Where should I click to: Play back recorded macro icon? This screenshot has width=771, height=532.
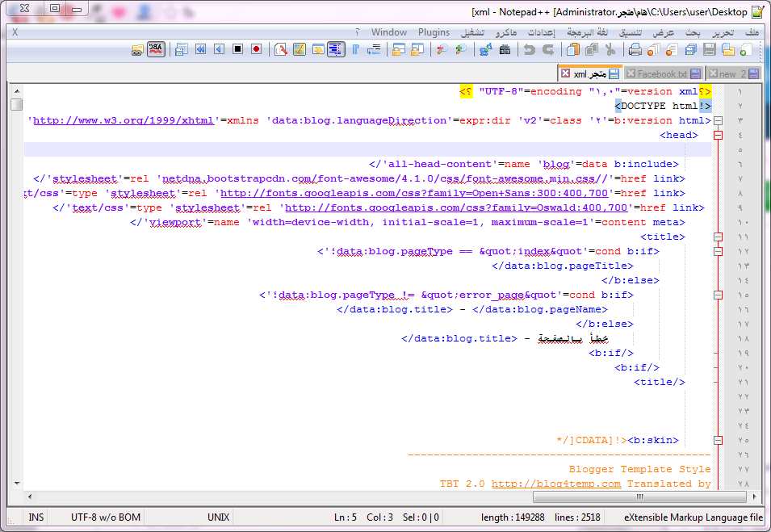[219, 49]
